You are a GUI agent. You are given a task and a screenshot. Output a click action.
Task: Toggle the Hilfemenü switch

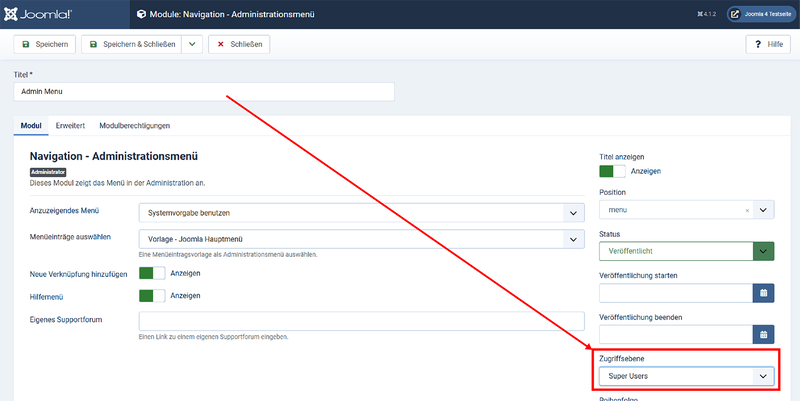point(151,295)
